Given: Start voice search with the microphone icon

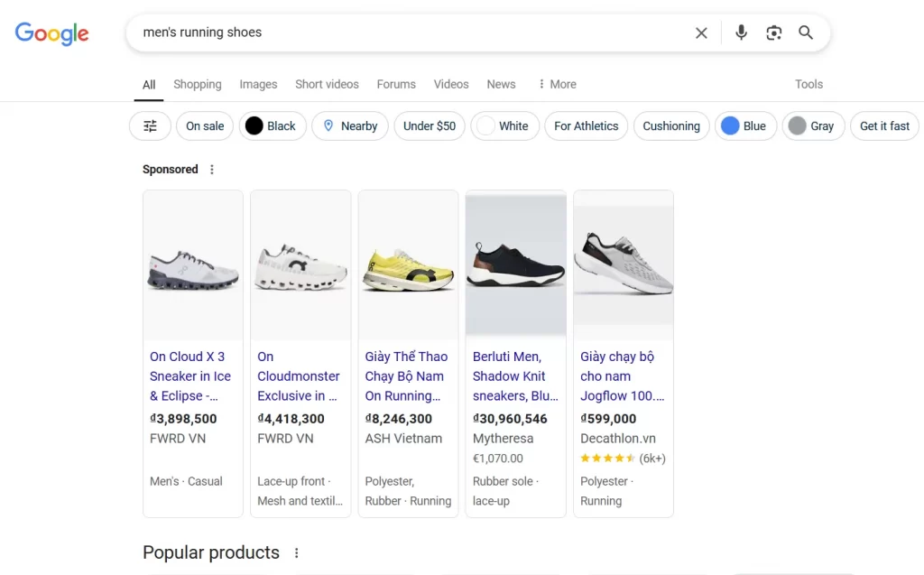Looking at the screenshot, I should (742, 32).
